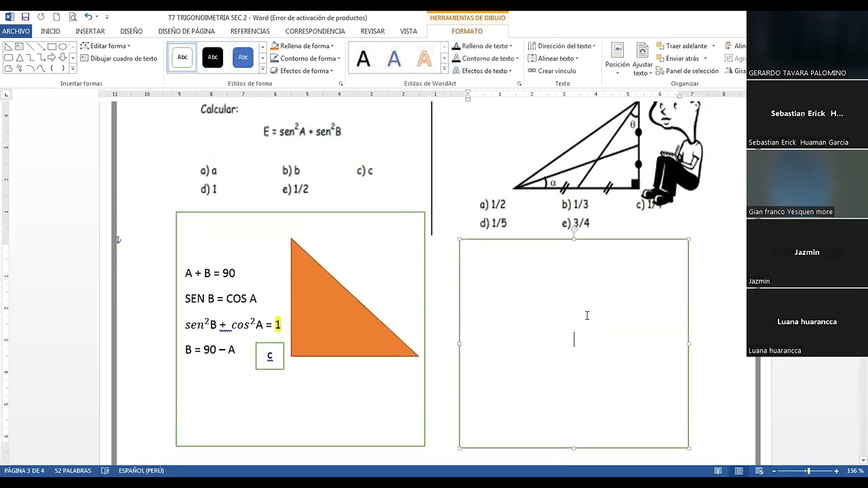Apply the orange A WordArt style

point(424,59)
